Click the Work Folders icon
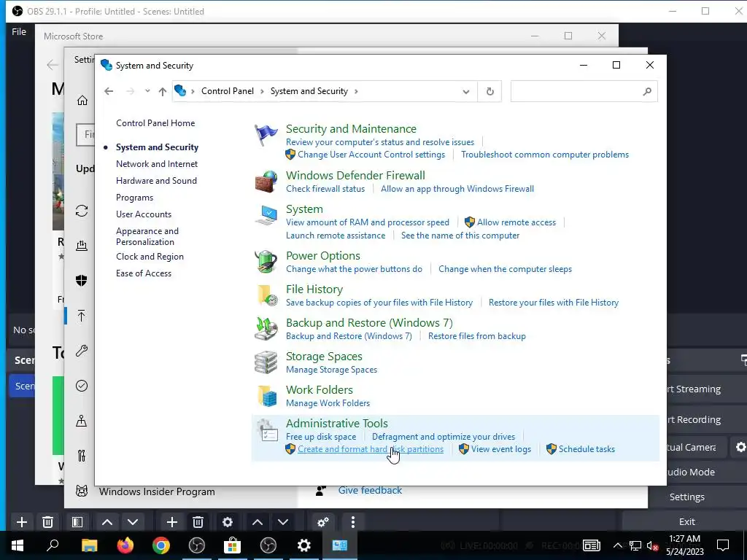747x560 pixels. tap(267, 396)
